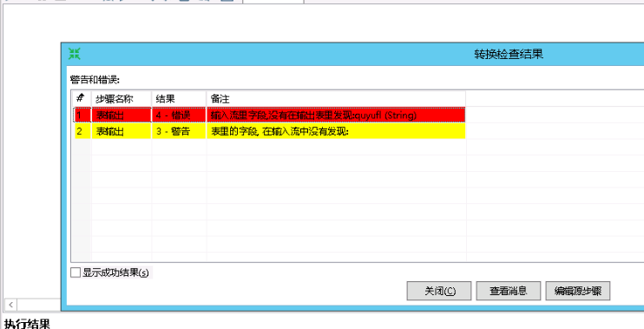Click the green collapse icon in dialog title

pos(75,54)
